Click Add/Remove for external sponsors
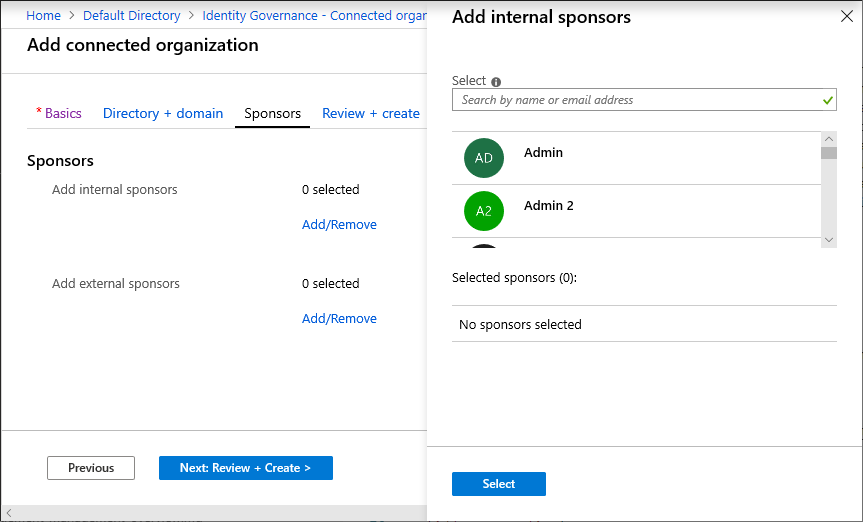 pos(339,318)
